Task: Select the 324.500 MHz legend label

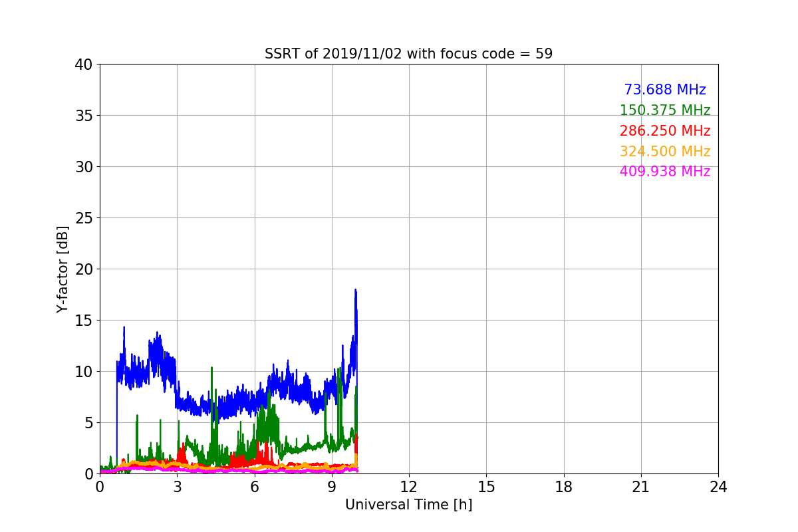Action: tap(665, 152)
